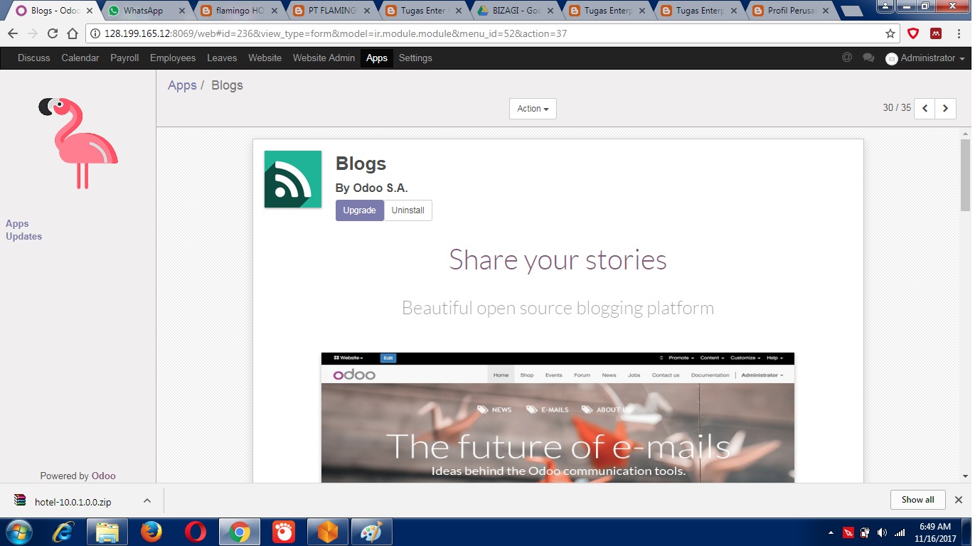The width and height of the screenshot is (980, 546).
Task: Click the Odoo link in Powered by
Action: pos(104,476)
